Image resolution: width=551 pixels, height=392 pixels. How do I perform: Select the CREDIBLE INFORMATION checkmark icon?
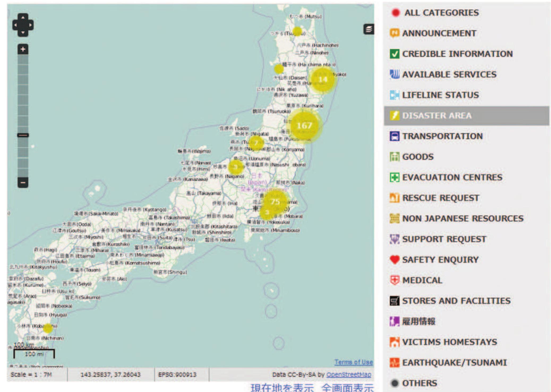(x=395, y=54)
